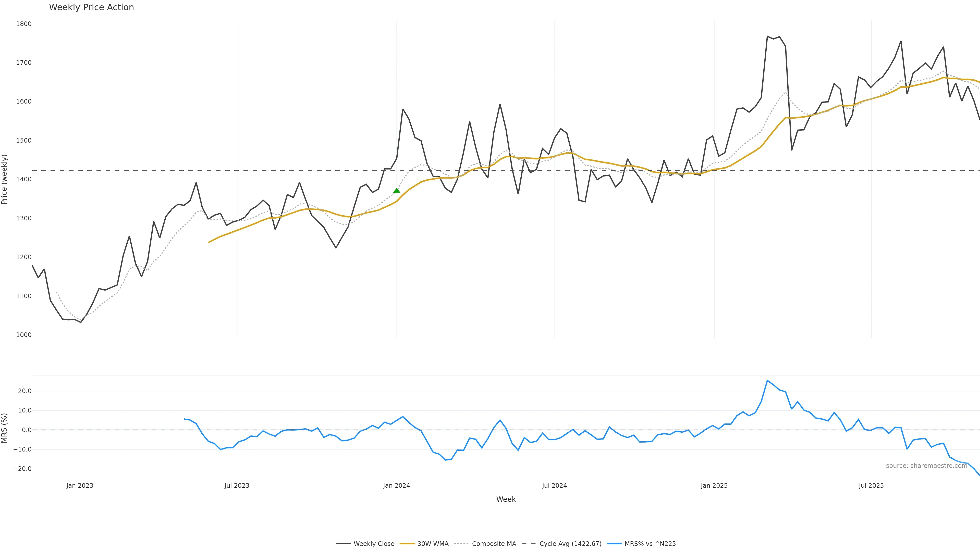Select the Jan 2023 x-axis tick label
Viewport: 980px width, 551px height.
click(x=80, y=486)
